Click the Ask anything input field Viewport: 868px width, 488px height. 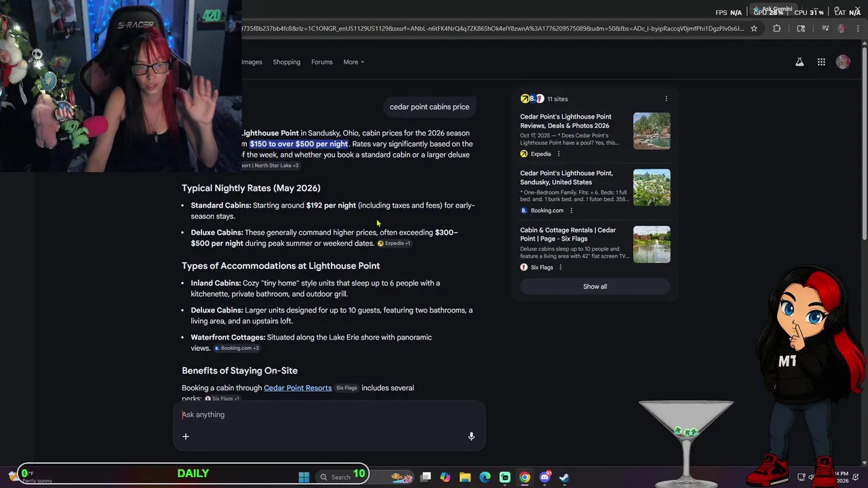[x=329, y=415]
